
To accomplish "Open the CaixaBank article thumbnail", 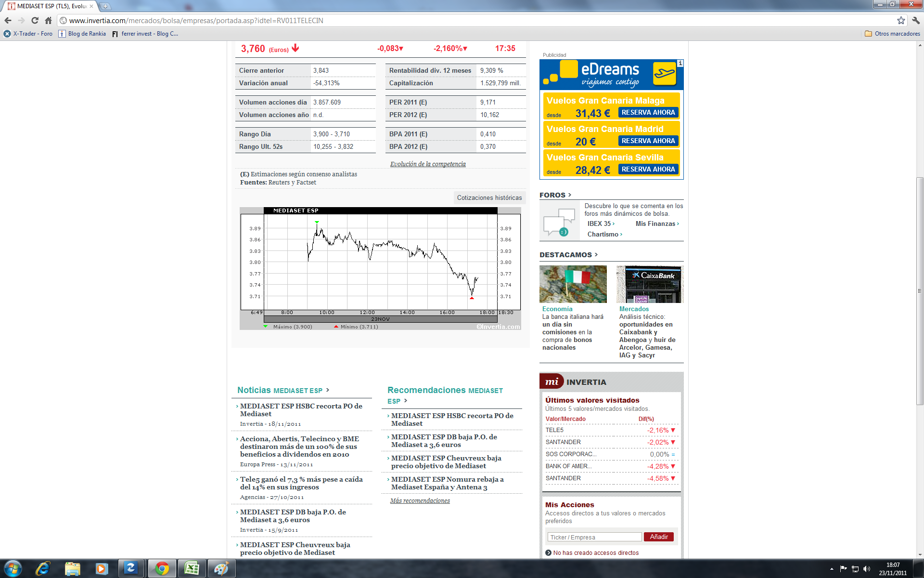I will click(x=650, y=284).
